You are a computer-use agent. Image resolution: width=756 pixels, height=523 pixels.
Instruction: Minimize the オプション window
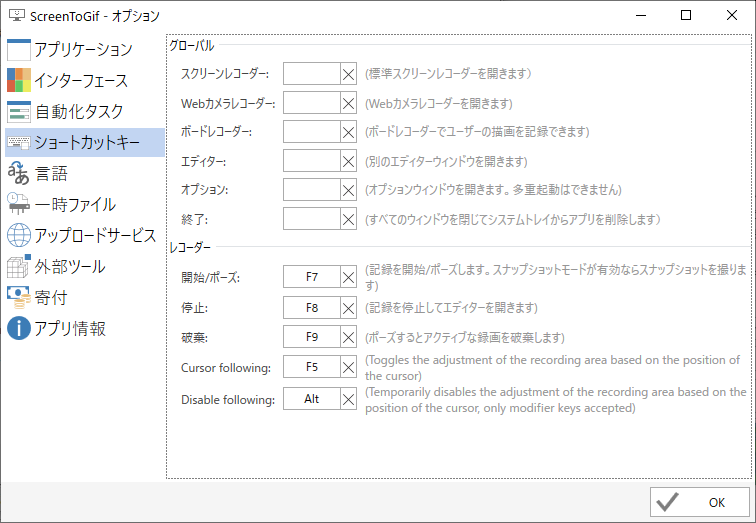click(641, 15)
